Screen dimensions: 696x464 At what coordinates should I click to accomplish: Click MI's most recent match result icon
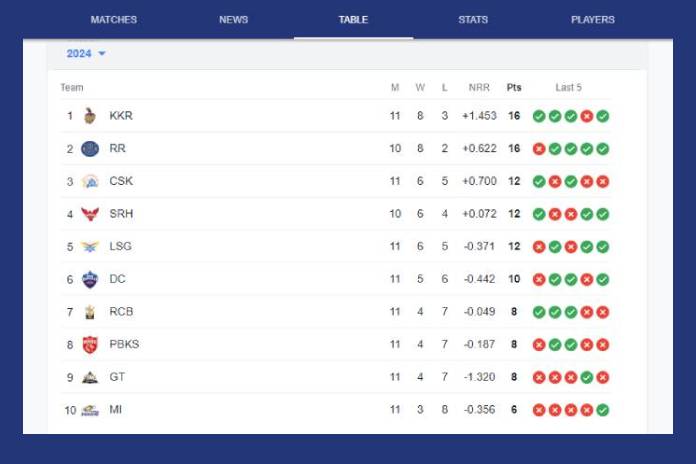click(x=603, y=410)
